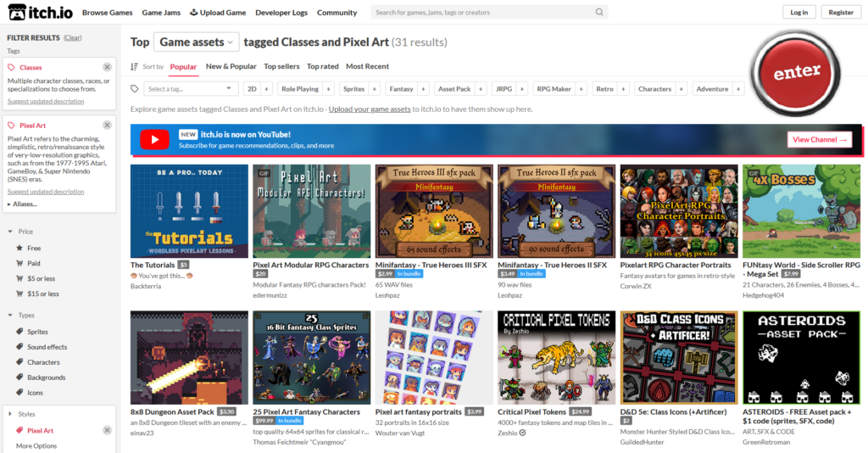
Task: Open the Leohpaz author link under True Heroes III
Action: click(387, 295)
